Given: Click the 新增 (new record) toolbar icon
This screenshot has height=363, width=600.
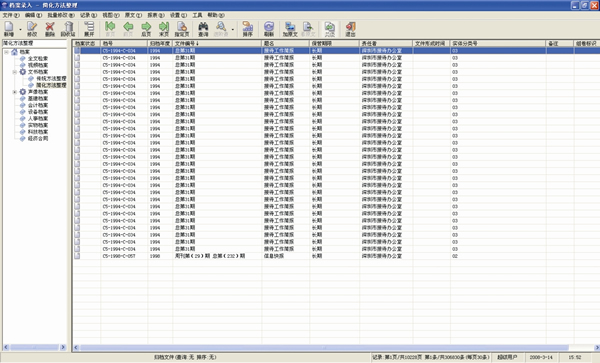Looking at the screenshot, I should point(9,28).
